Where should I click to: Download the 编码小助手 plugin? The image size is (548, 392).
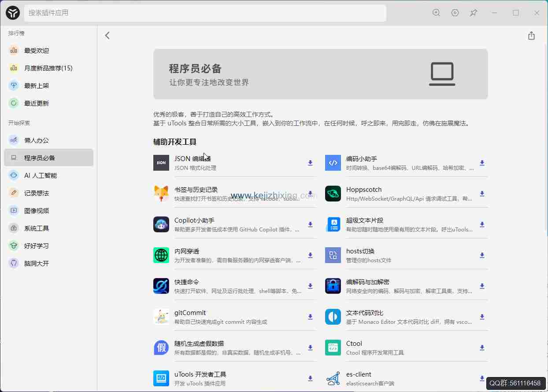pos(481,163)
